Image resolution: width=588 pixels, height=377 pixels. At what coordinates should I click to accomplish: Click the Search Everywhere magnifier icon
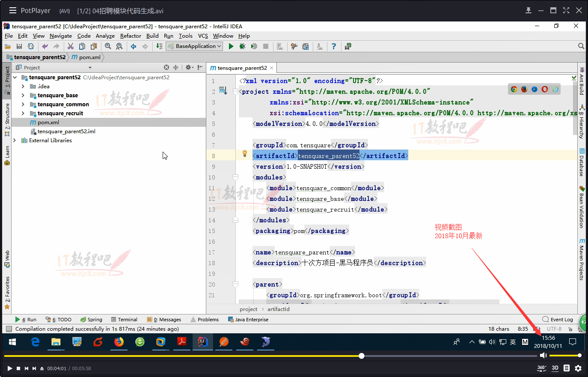coord(581,46)
